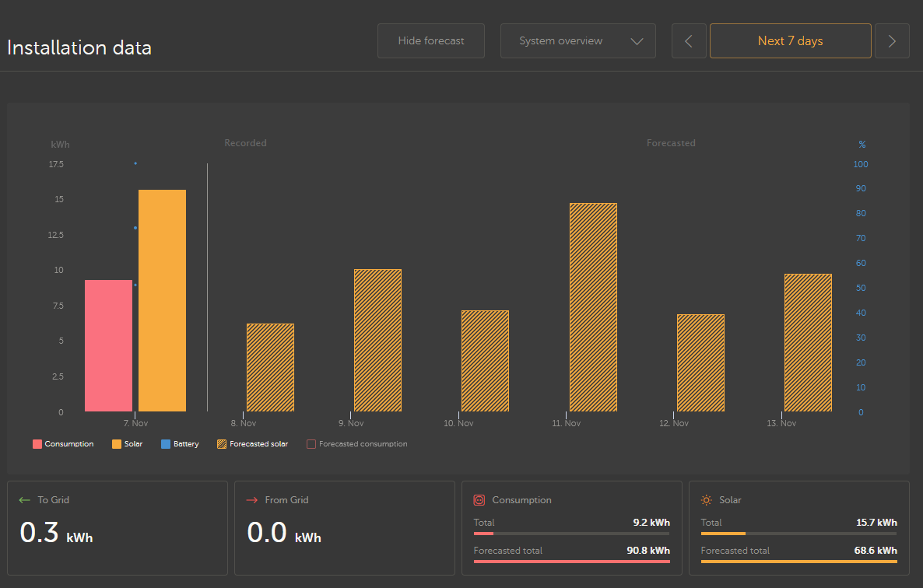Enable Forecasted consumption legend entry
Image resolution: width=923 pixels, height=588 pixels.
click(x=356, y=444)
